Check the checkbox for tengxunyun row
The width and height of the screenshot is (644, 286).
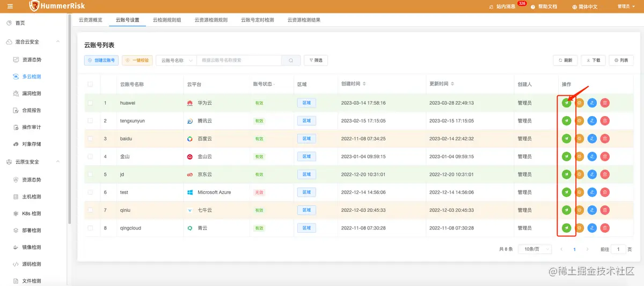click(90, 121)
